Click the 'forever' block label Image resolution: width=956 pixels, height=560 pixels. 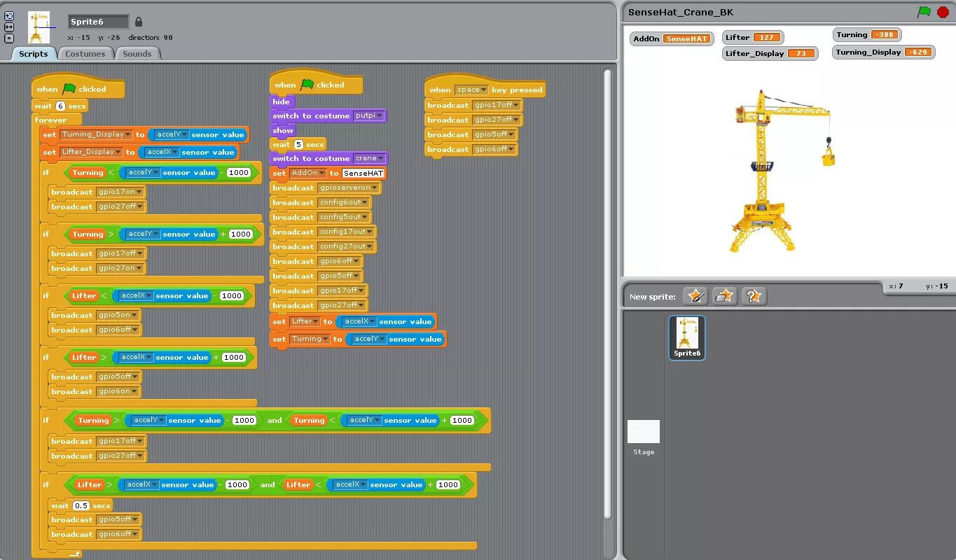tap(51, 120)
